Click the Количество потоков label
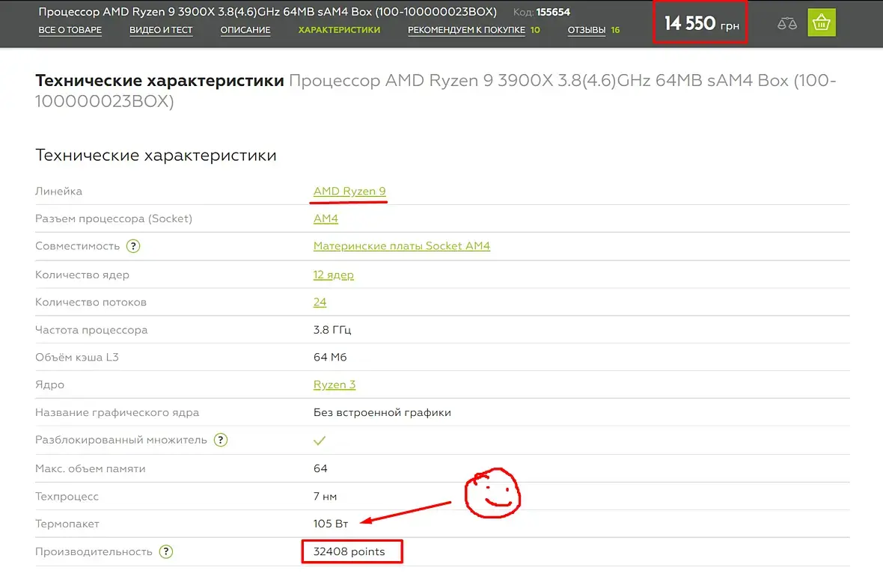Viewport: 883px width, 588px height. pyautogui.click(x=91, y=302)
